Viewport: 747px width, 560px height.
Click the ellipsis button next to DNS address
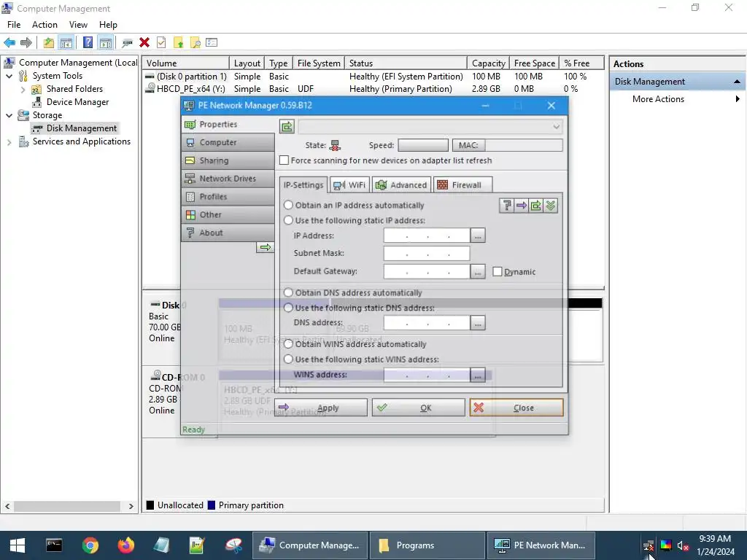[x=478, y=323]
